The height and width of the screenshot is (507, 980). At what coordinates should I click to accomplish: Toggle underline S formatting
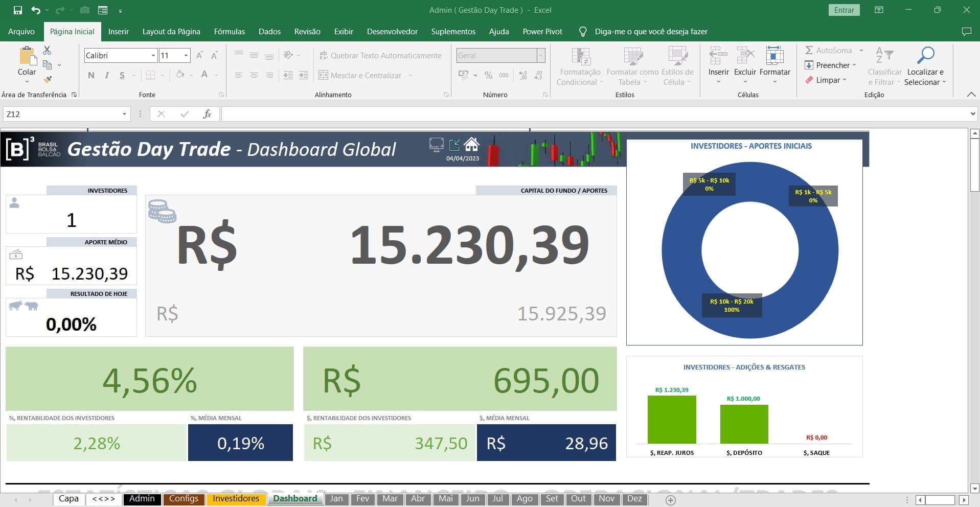click(122, 75)
